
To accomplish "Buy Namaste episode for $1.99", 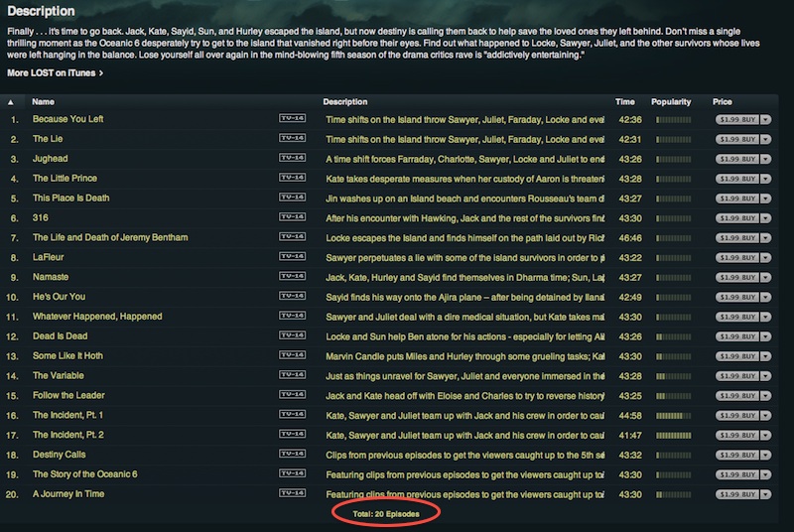I will (737, 277).
